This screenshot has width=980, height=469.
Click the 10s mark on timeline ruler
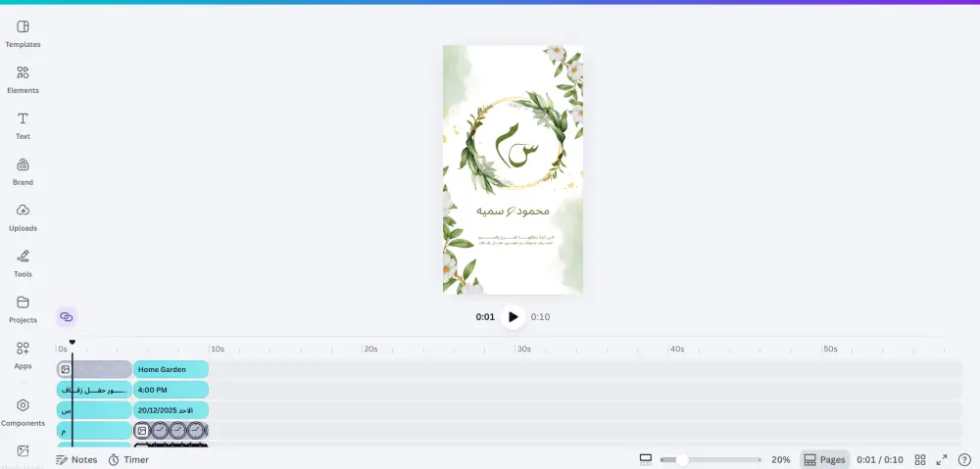coord(217,350)
